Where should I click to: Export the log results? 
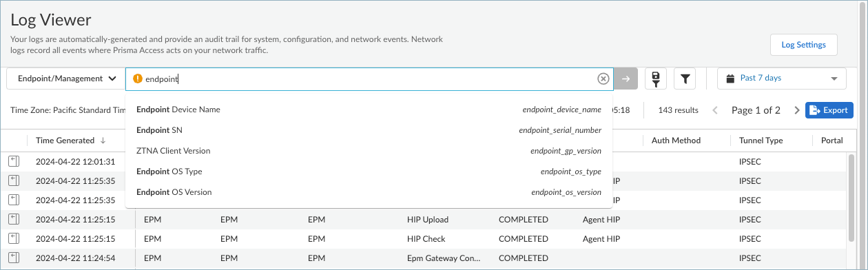coord(829,110)
